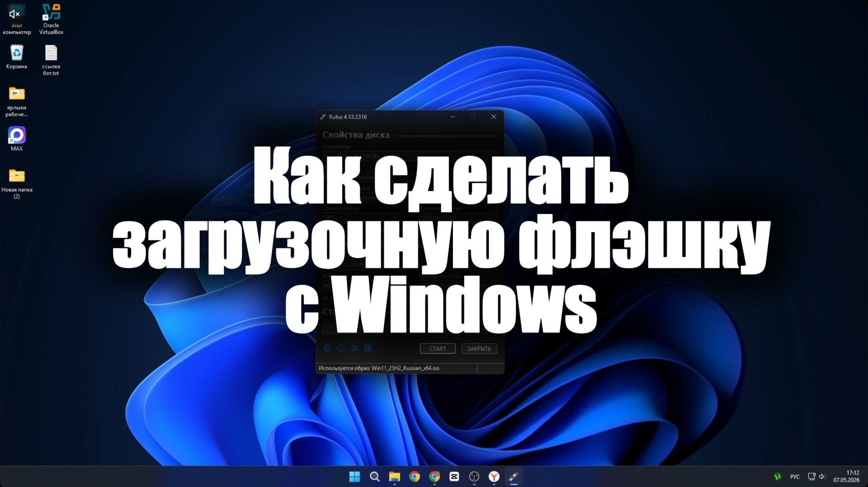Open the uTorrent tray icon

[778, 477]
